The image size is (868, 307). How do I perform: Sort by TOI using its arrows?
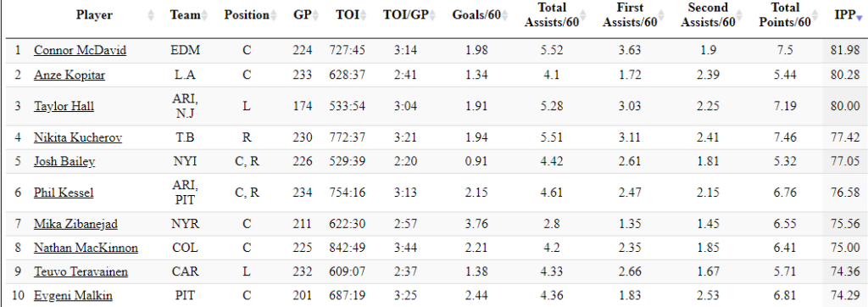coord(363,17)
